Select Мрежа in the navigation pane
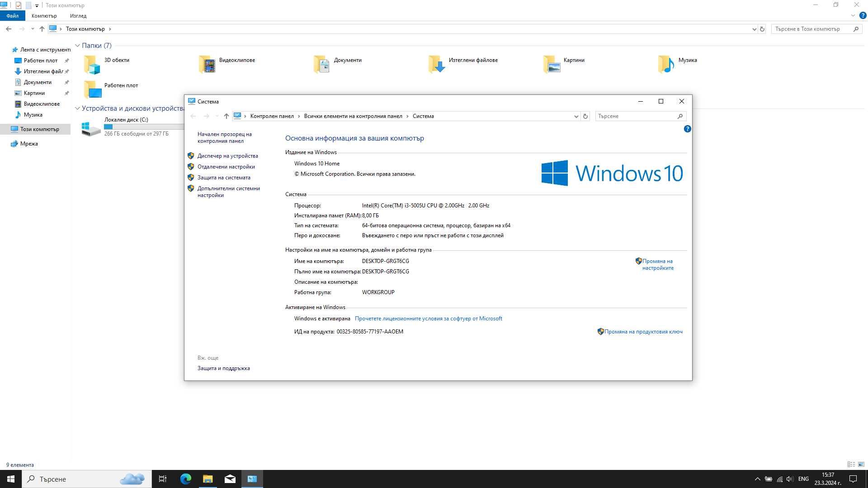 29,144
